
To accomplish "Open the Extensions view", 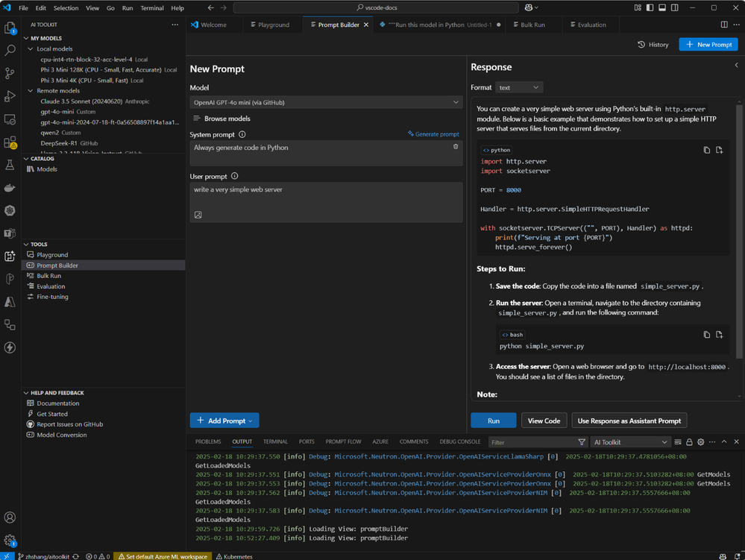I will tap(10, 142).
